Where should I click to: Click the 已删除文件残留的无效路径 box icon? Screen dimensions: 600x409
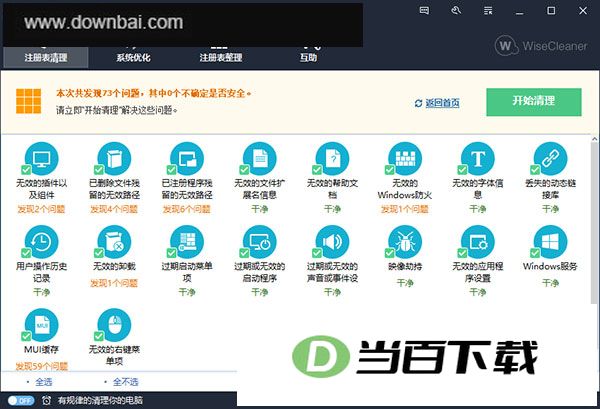click(114, 158)
